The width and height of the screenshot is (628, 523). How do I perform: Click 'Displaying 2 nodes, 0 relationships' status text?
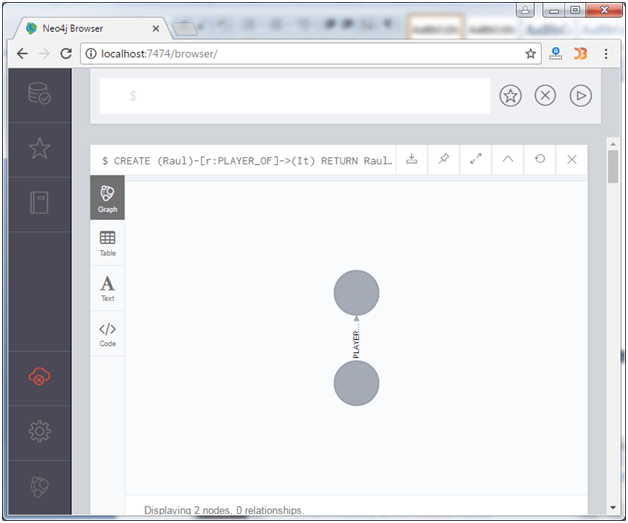coord(224,510)
